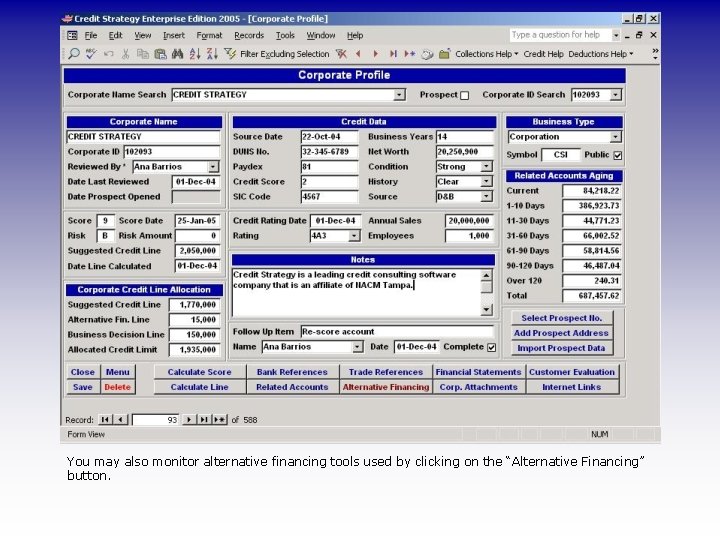Click the Notes scrollbar up arrow

pos(486,275)
